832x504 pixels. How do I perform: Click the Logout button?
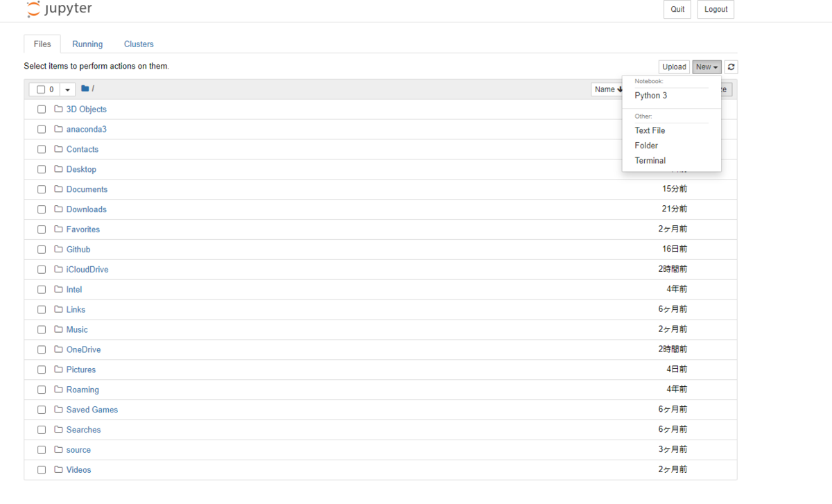716,9
